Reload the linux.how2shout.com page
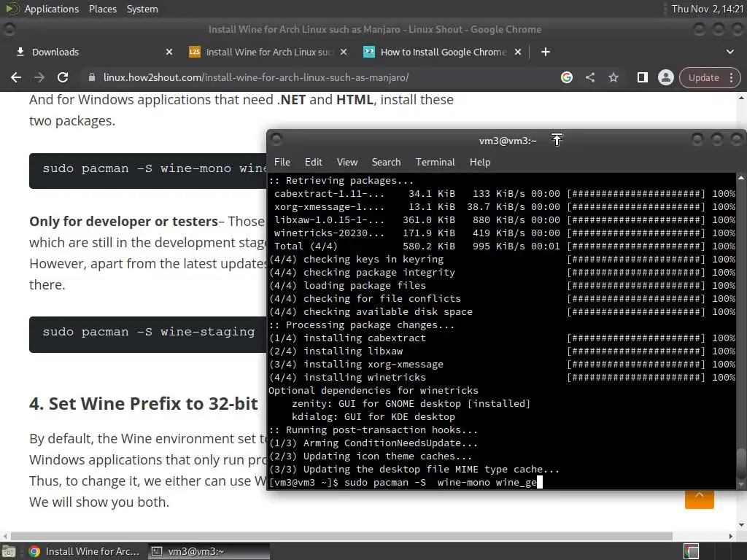Image resolution: width=747 pixels, height=560 pixels. click(63, 77)
